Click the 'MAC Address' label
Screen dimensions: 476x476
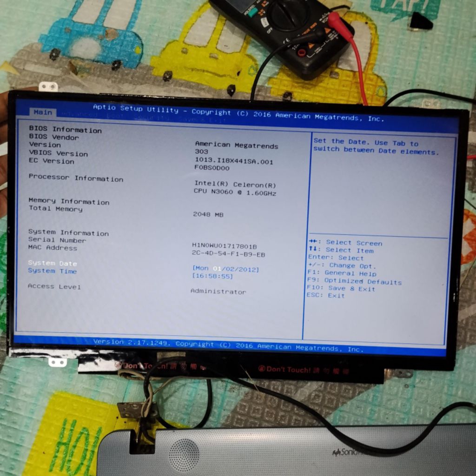(53, 247)
